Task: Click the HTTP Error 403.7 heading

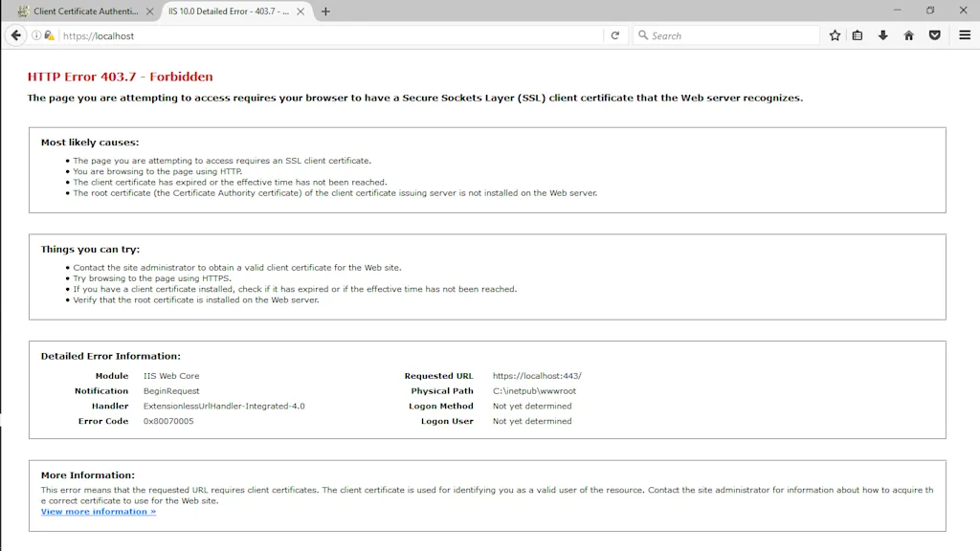Action: click(120, 77)
